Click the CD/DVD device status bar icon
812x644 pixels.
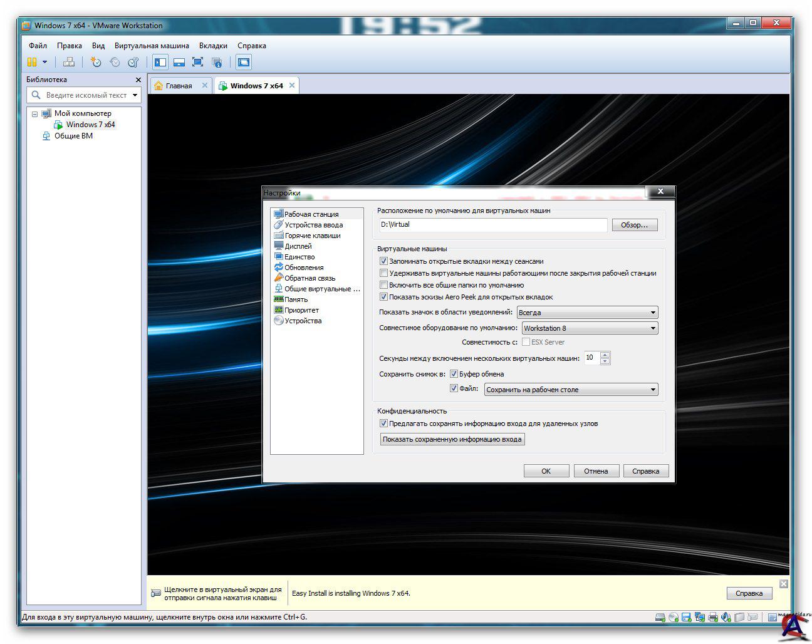click(x=673, y=617)
